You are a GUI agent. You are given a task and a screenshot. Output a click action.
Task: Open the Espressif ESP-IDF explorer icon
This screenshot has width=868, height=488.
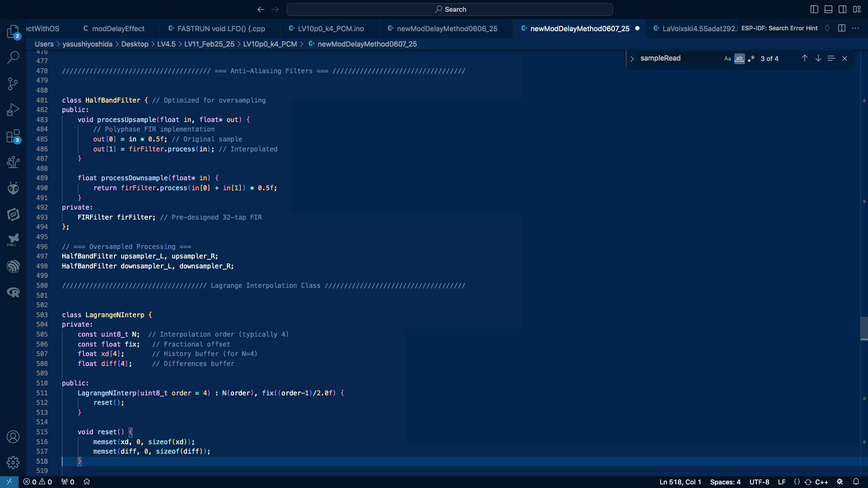[13, 266]
